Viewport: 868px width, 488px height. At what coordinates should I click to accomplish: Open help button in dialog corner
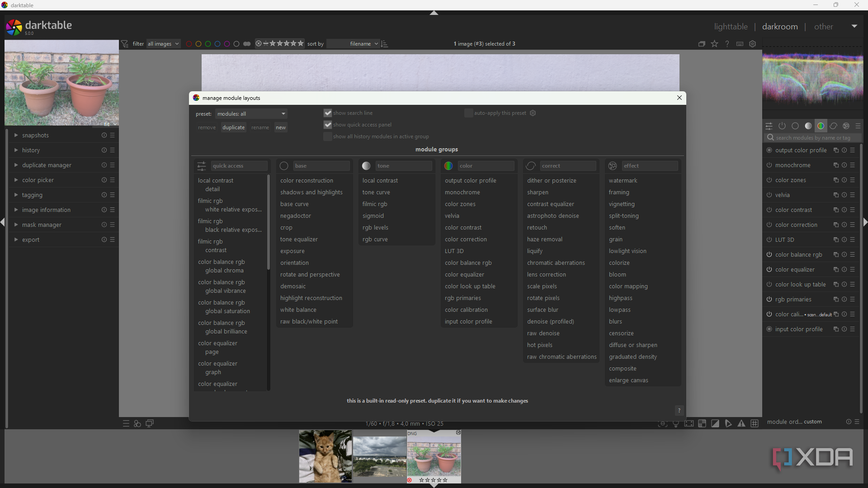click(679, 411)
